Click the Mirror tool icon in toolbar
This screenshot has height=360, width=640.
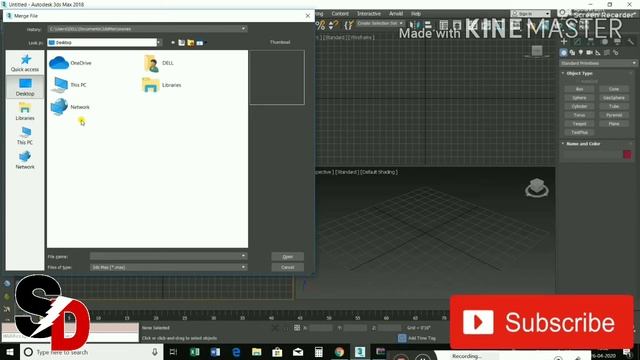click(415, 25)
